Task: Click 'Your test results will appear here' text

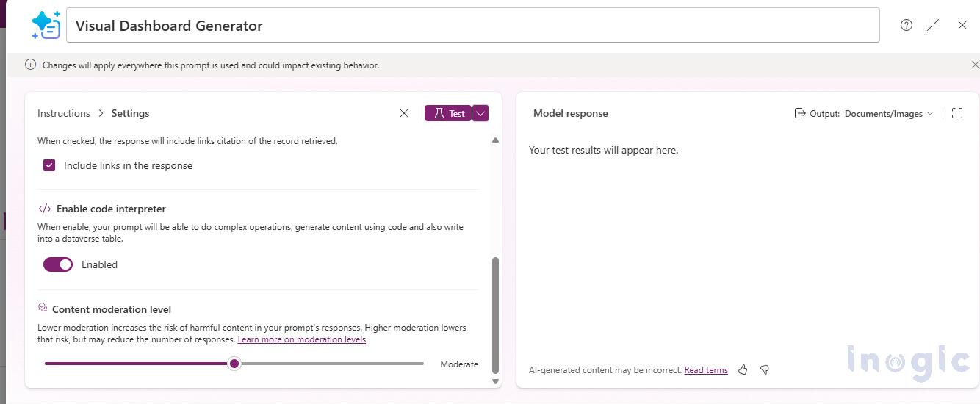Action: coord(603,150)
